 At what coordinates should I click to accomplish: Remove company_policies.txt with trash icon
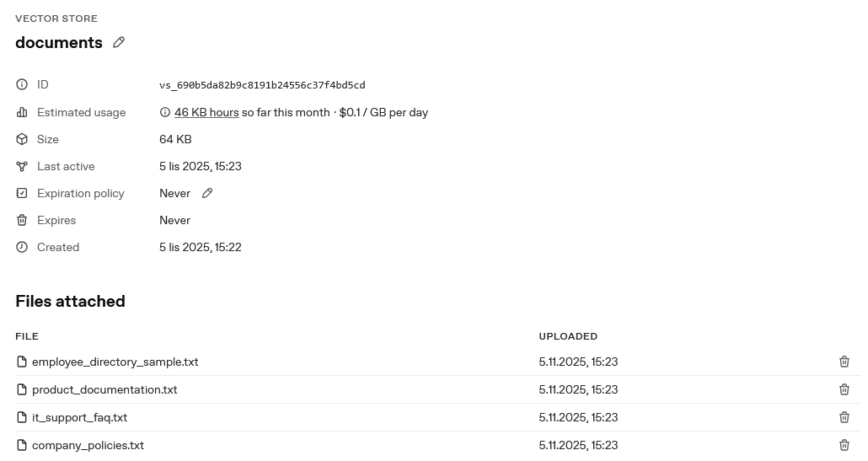844,445
